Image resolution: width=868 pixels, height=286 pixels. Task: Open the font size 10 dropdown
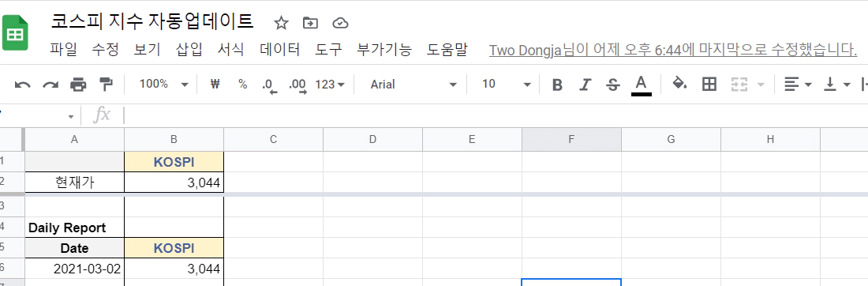(x=507, y=85)
